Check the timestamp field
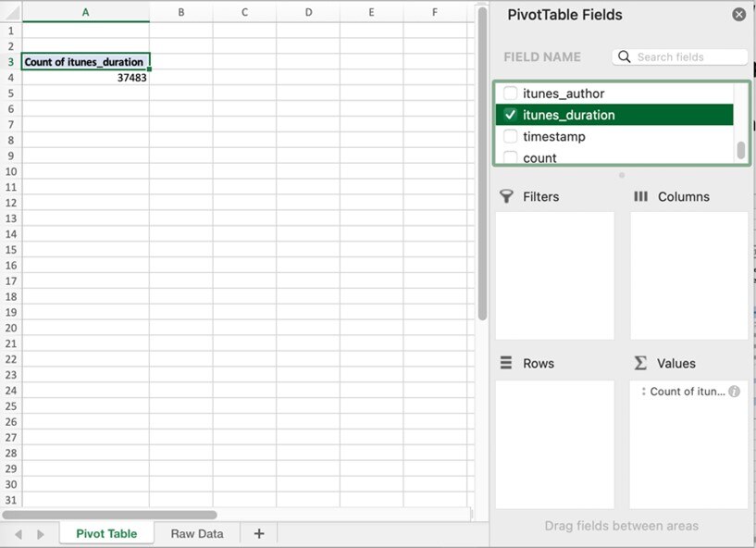756x548 pixels. click(x=510, y=136)
